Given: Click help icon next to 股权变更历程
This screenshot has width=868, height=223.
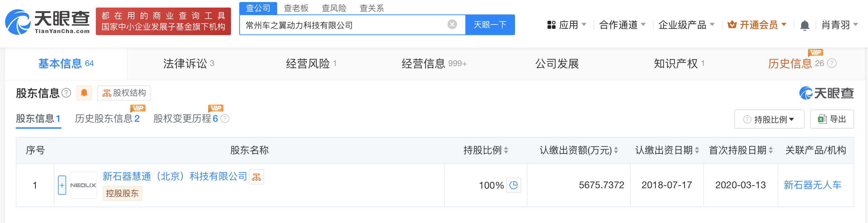Looking at the screenshot, I should point(225,119).
